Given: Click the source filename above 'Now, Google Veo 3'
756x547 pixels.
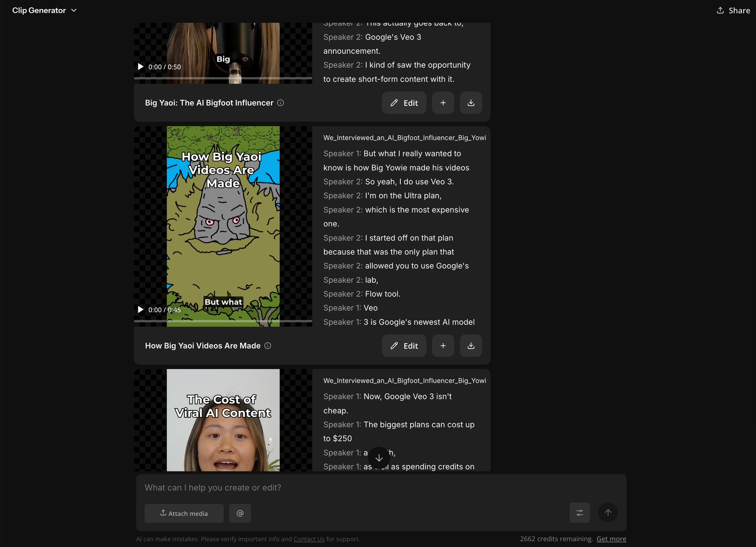Looking at the screenshot, I should (405, 381).
